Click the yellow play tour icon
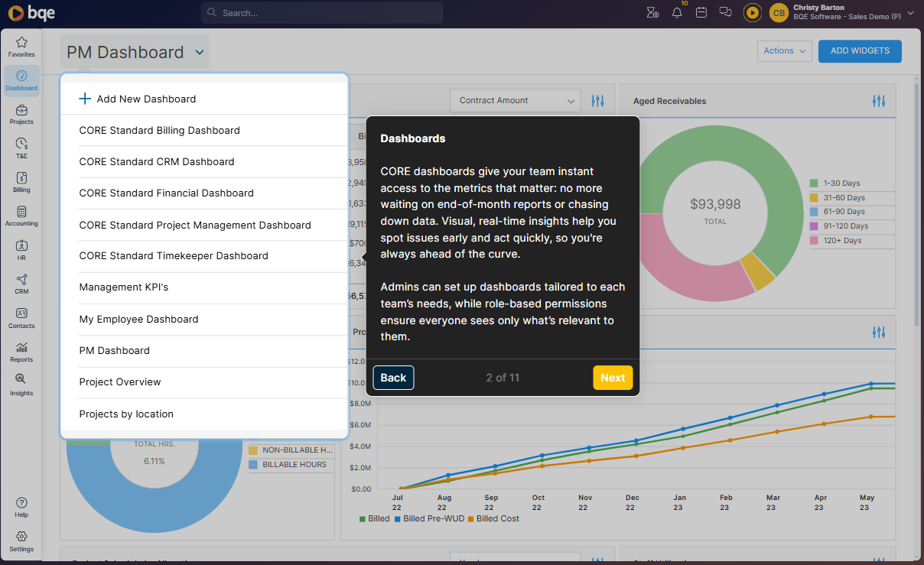Viewport: 924px width, 565px height. pyautogui.click(x=753, y=12)
